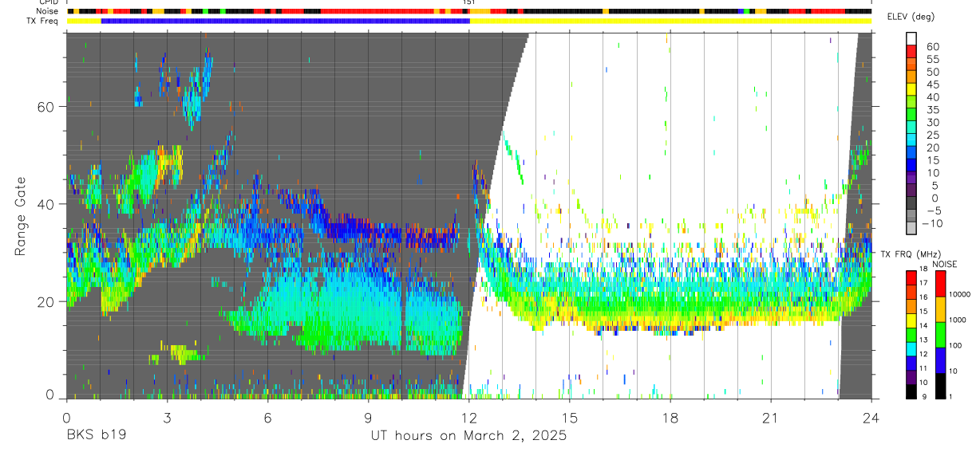Click the "40" tick label on the Range Gate axis

pos(46,204)
